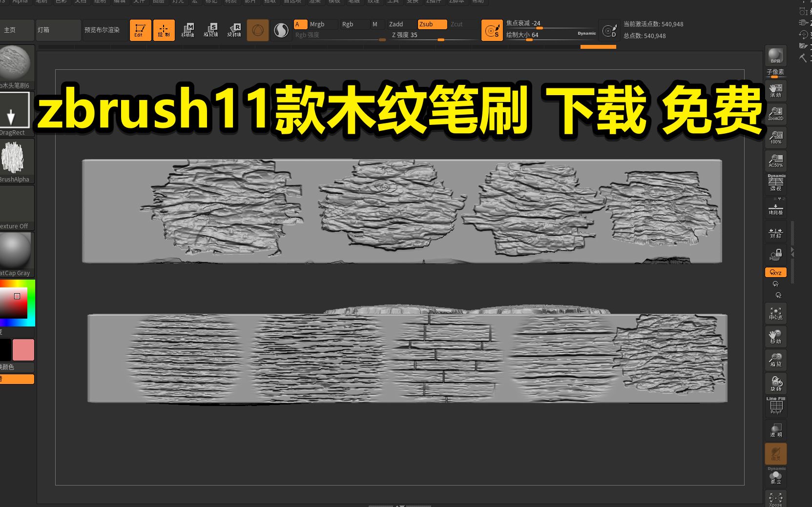The height and width of the screenshot is (507, 812).
Task: Select the 移动 move gizmo icon
Action: [x=775, y=335]
